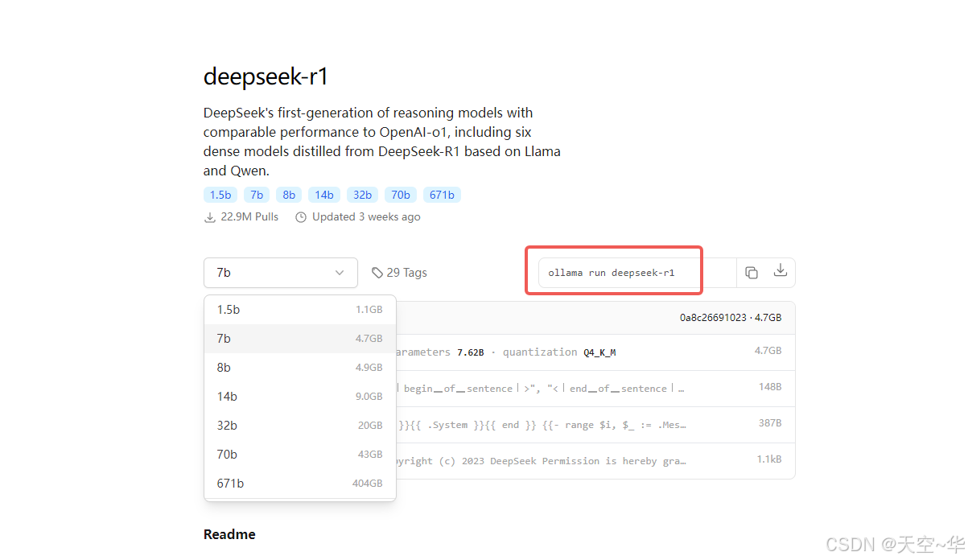Screen dimensions: 968x560
Task: Click the 7b blue tag badge
Action: (x=257, y=195)
